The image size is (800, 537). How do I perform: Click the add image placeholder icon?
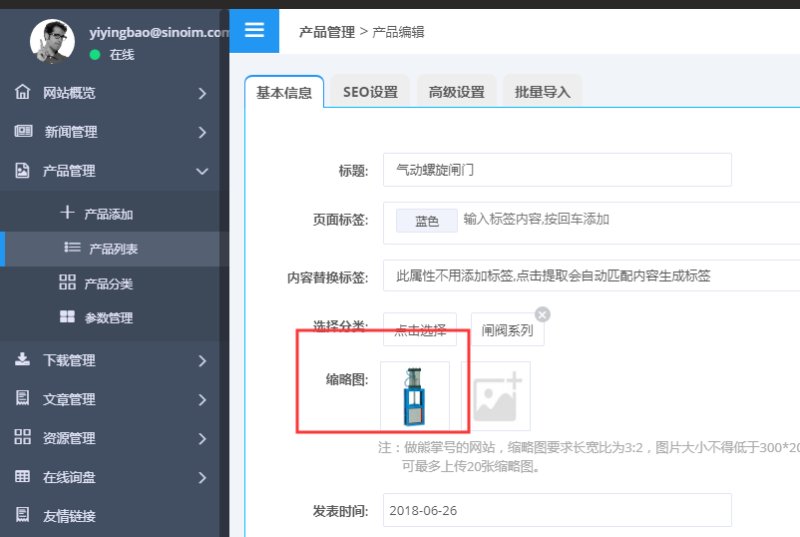click(496, 396)
